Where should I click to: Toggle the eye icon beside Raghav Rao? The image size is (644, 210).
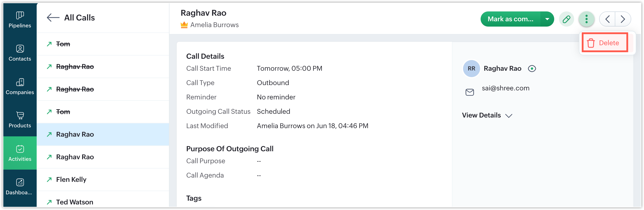click(x=532, y=69)
